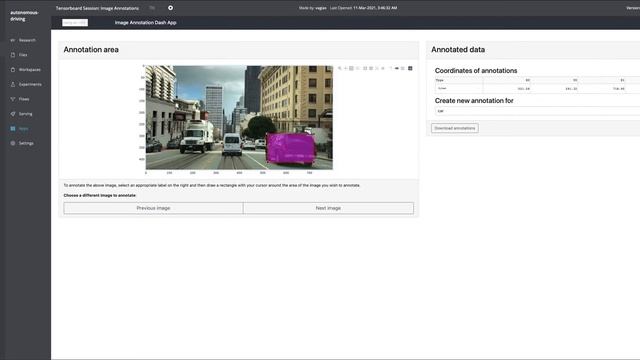Open Serving in the sidebar
This screenshot has width=640, height=360.
tap(21, 113)
